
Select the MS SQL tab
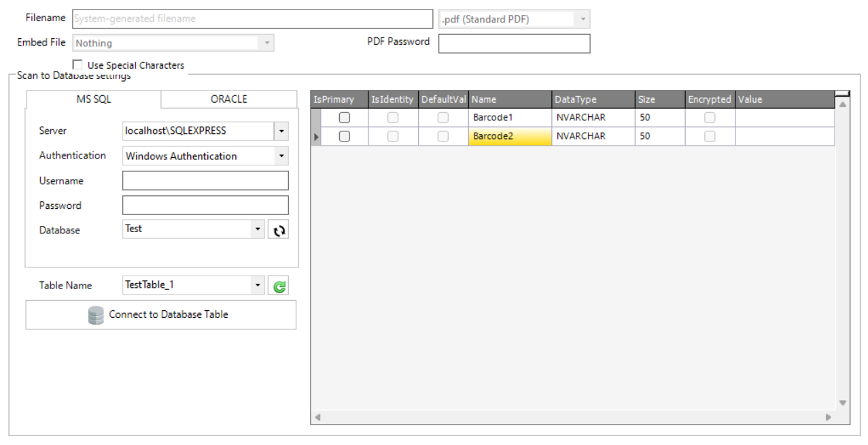coord(94,99)
